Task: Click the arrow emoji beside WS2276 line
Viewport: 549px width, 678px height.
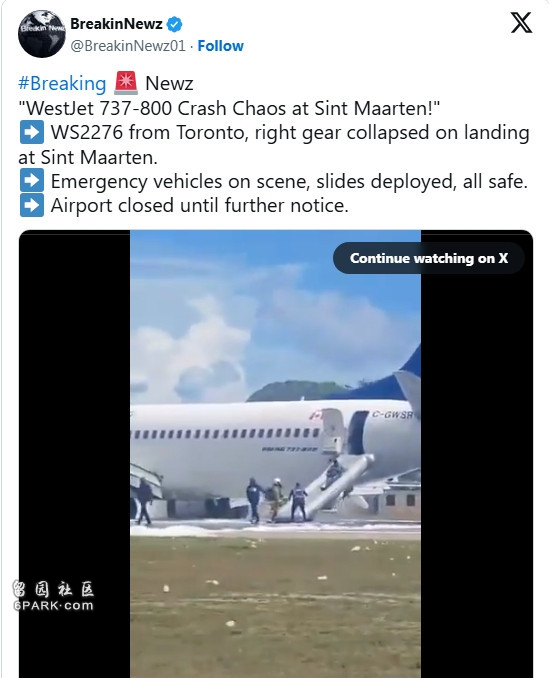Action: [32, 132]
